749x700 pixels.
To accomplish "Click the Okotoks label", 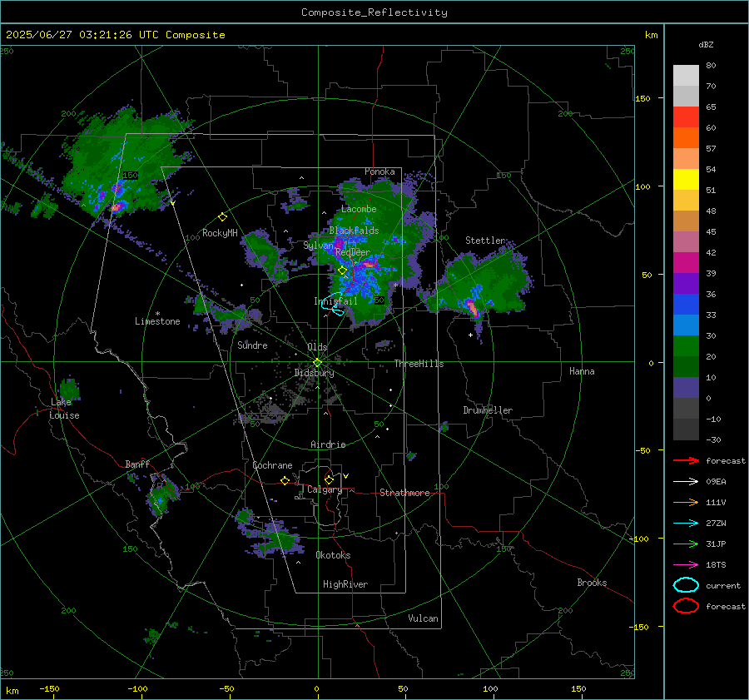I will click(x=333, y=555).
